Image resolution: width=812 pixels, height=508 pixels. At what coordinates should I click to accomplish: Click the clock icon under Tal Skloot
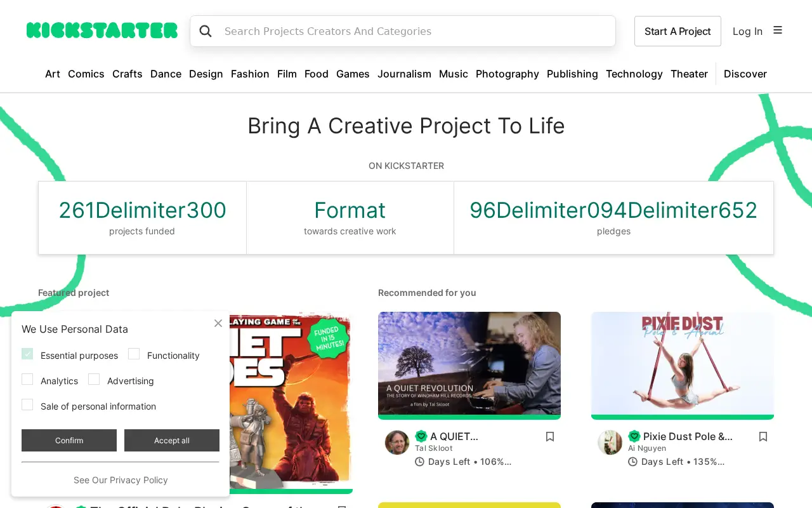click(419, 462)
